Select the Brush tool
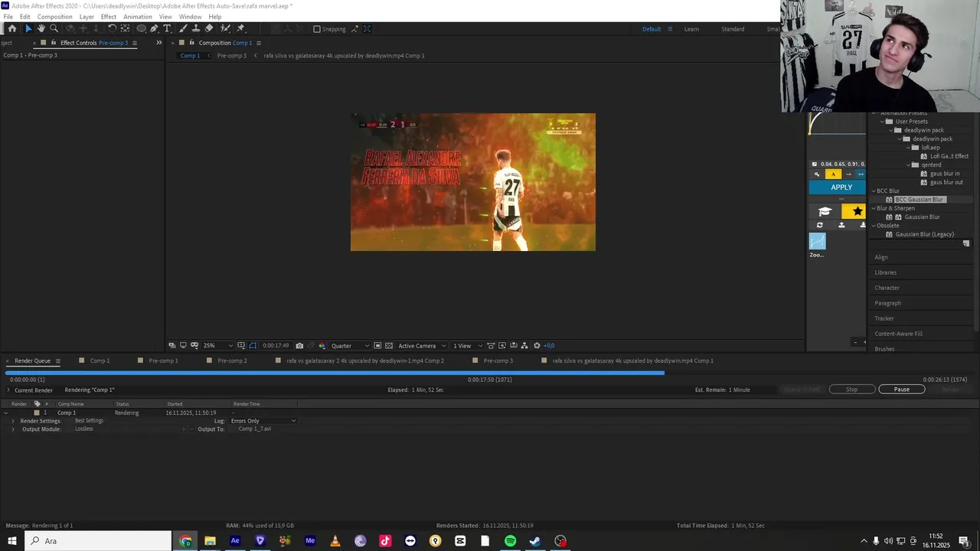This screenshot has height=551, width=980. tap(183, 29)
